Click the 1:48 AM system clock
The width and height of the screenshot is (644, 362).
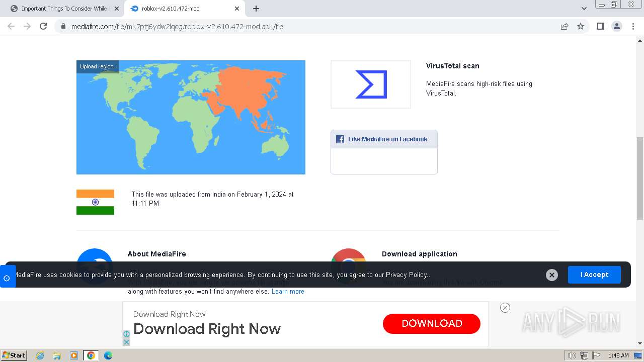[x=618, y=355]
